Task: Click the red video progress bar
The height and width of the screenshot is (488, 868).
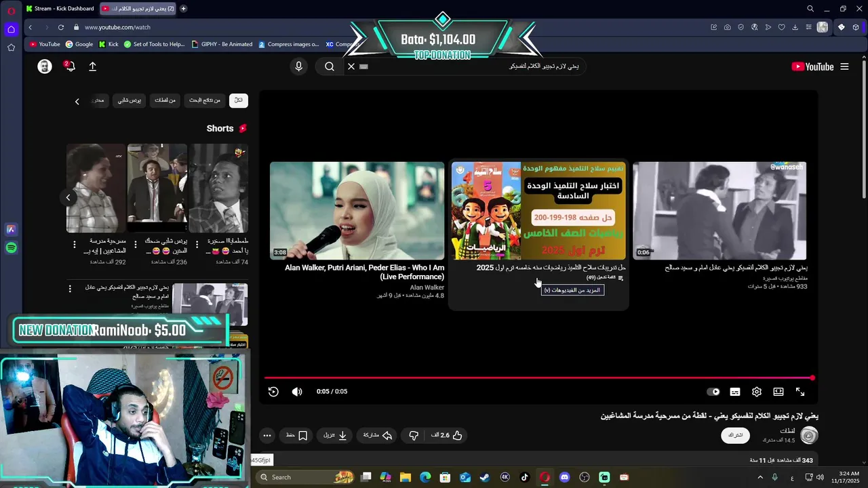Action: point(539,378)
